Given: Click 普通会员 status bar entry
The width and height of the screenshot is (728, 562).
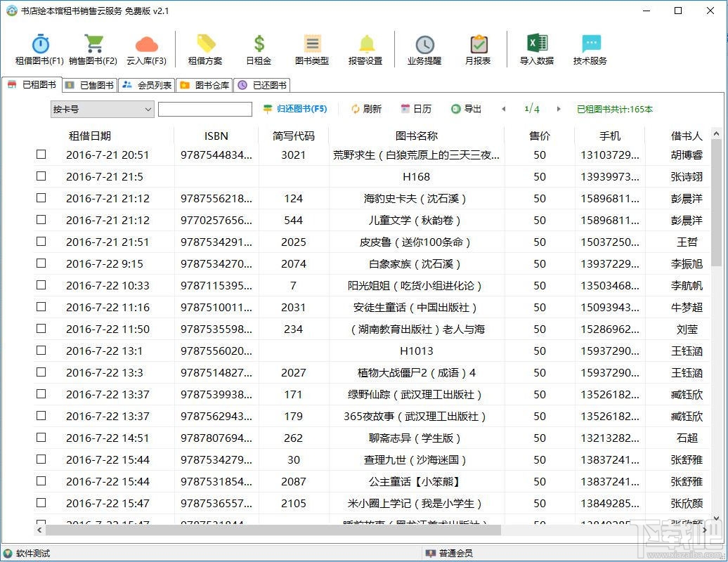Looking at the screenshot, I should pyautogui.click(x=450, y=553).
